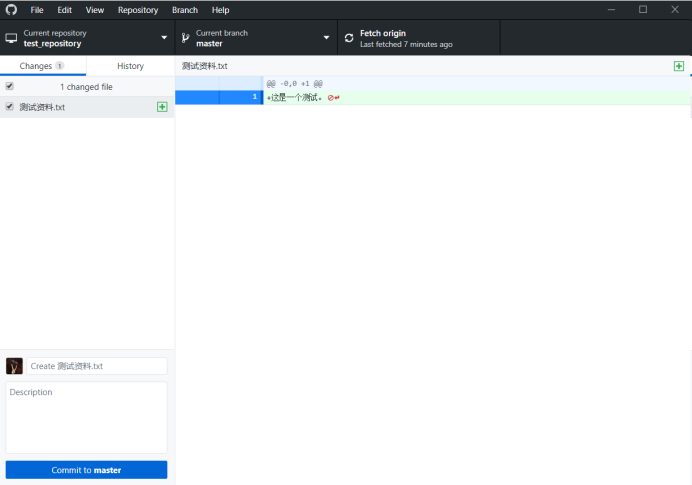Click the Commit to master button

pos(86,470)
